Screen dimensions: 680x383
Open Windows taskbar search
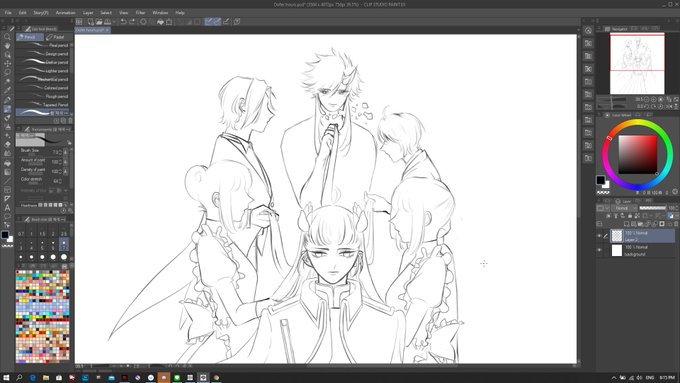click(19, 377)
